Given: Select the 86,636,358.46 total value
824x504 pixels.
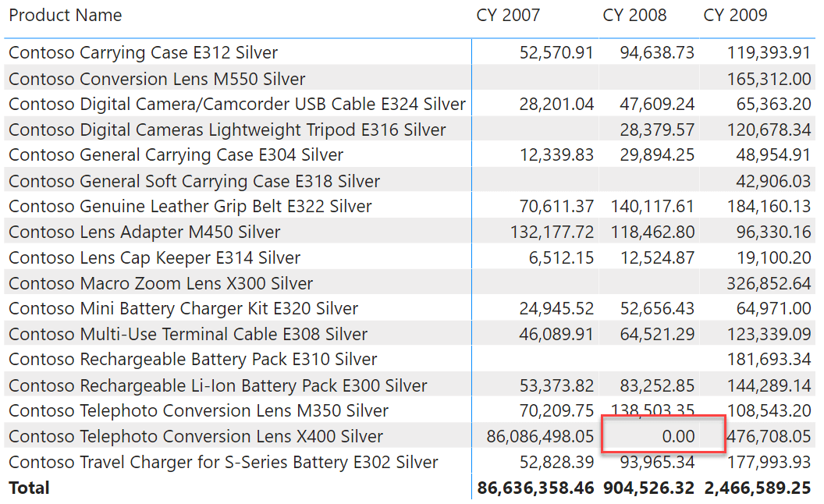Looking at the screenshot, I should 535,488.
